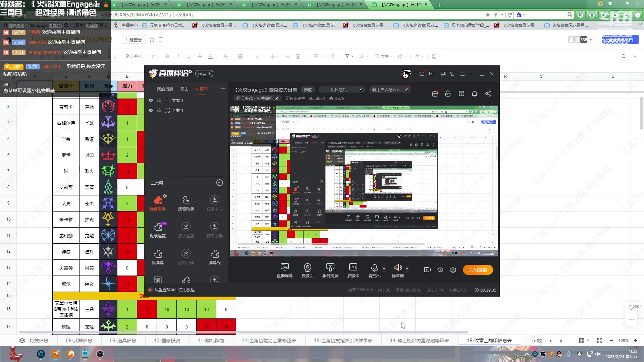Open the gift box icon

coord(435,94)
